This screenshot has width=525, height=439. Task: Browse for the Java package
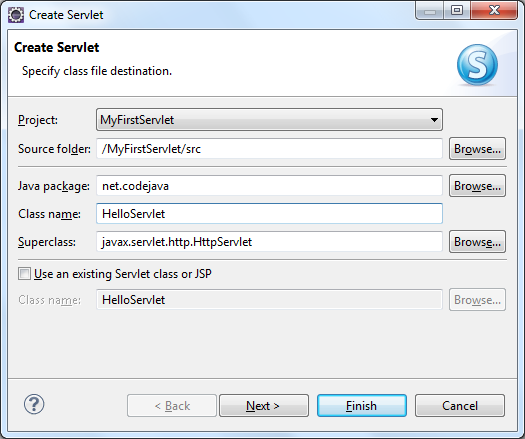pyautogui.click(x=477, y=186)
